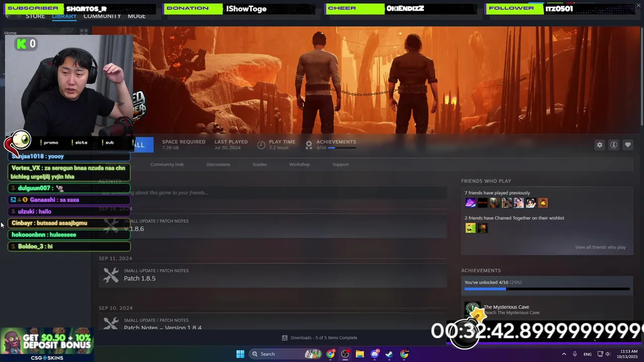Open the ENG language selector
Image resolution: width=644 pixels, height=362 pixels.
(587, 354)
